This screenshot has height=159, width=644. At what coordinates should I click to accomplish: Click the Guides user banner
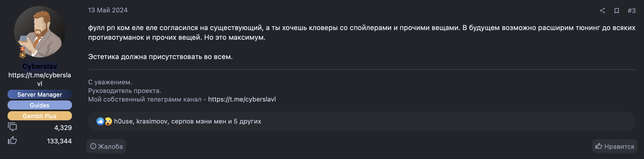click(40, 105)
